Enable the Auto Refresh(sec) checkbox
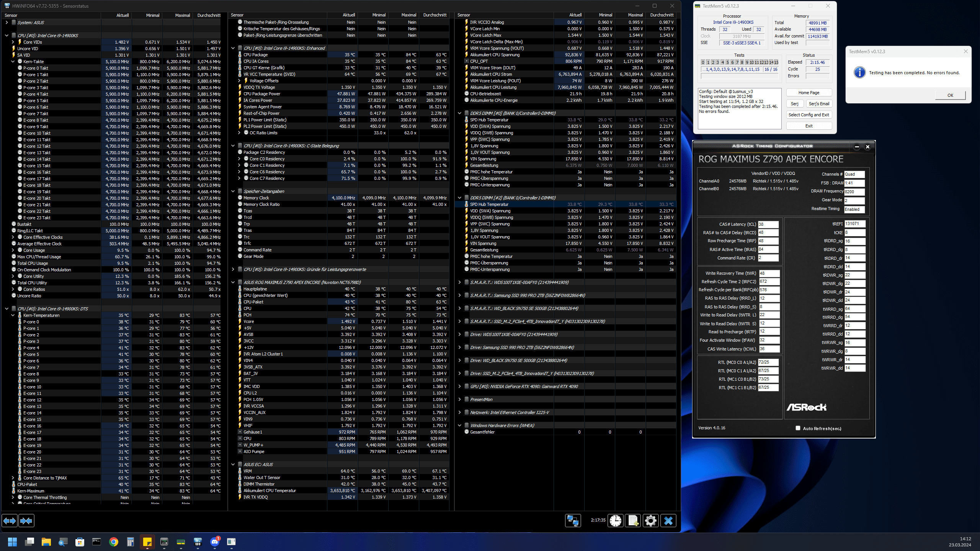 (798, 428)
